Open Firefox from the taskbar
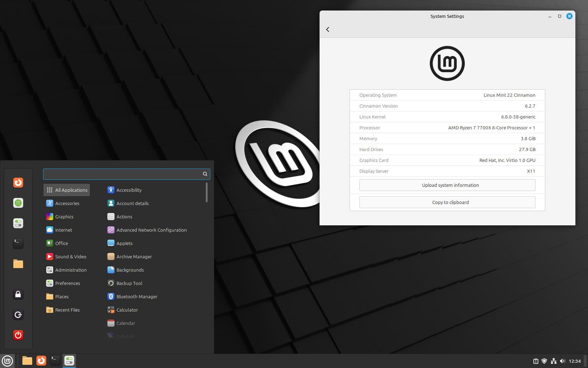Screen dimensions: 588x368 [x=41, y=361]
